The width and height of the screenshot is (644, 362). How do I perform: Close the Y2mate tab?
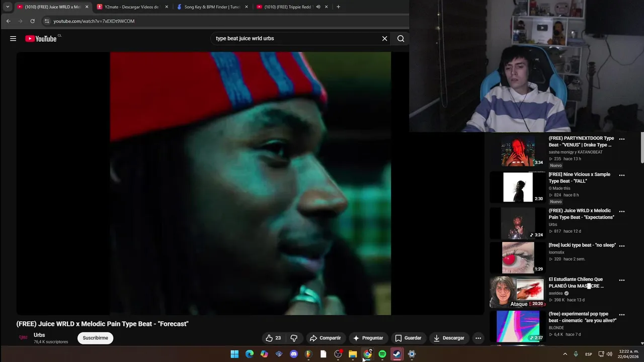pyautogui.click(x=167, y=7)
